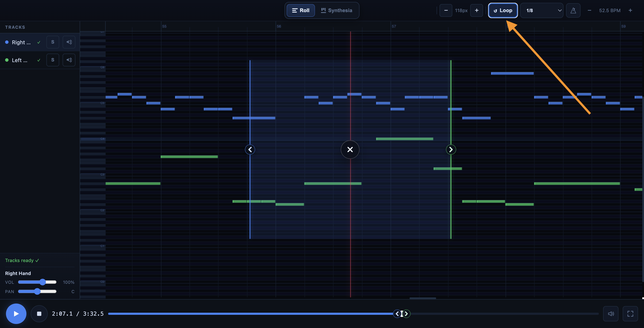
Task: Mute the Right Hand track
Action: tap(69, 42)
